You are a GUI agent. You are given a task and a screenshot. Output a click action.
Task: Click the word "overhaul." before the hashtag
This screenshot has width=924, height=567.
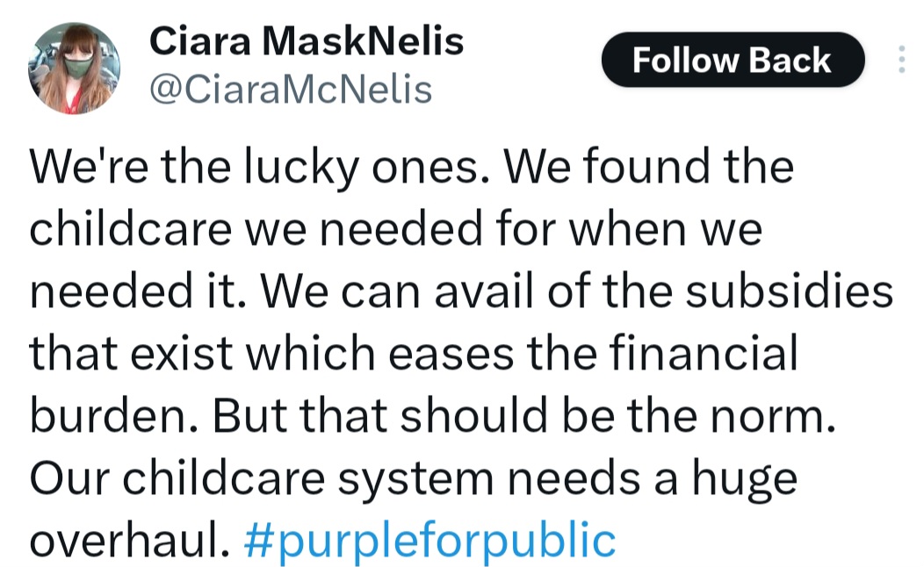click(x=130, y=539)
